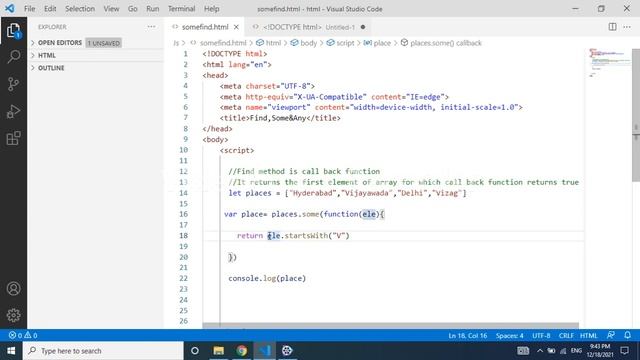Open the Help menu
The width and height of the screenshot is (640, 360).
[x=211, y=9]
